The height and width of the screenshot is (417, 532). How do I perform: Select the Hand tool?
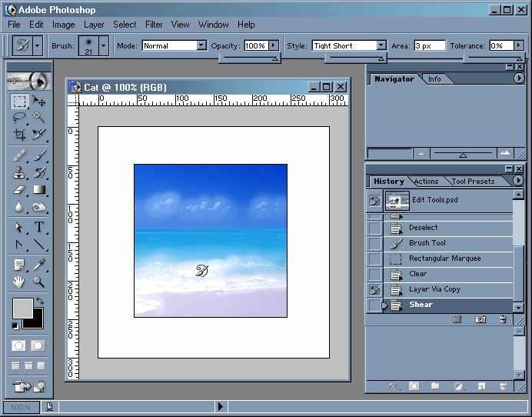(19, 282)
